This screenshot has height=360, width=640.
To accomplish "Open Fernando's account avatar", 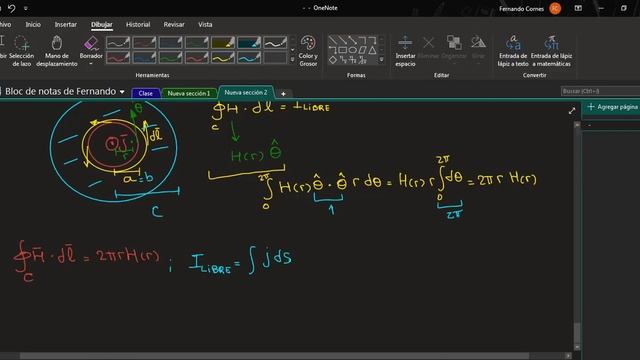I will (555, 8).
